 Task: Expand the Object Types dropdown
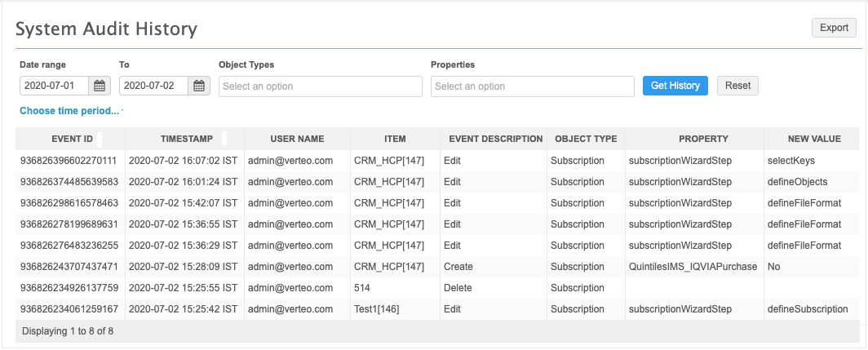pos(320,86)
